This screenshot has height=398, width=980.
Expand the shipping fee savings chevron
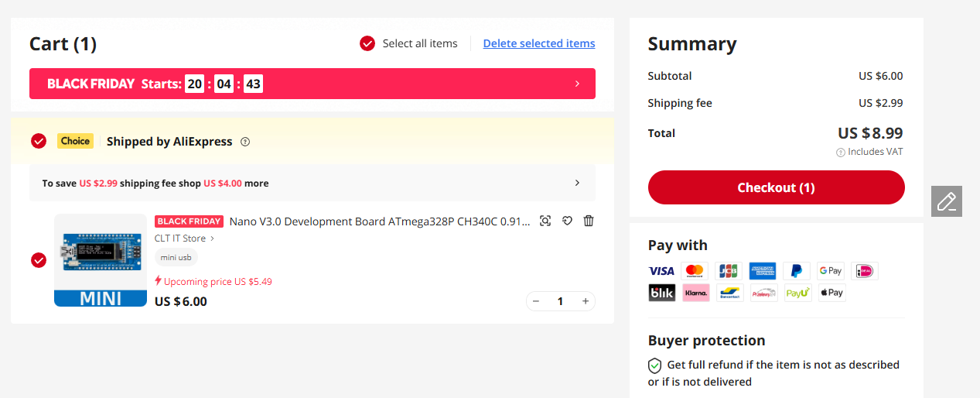click(577, 183)
